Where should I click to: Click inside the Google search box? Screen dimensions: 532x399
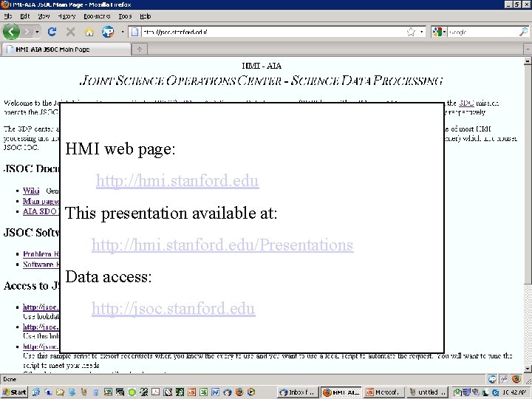click(482, 32)
